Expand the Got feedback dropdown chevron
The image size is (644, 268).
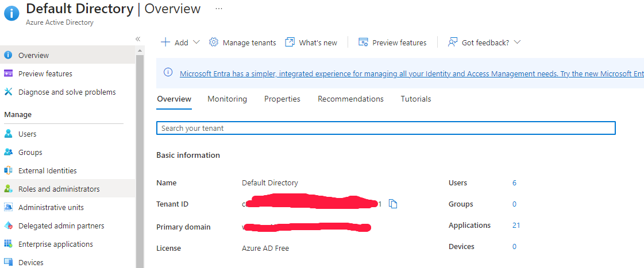(x=517, y=42)
